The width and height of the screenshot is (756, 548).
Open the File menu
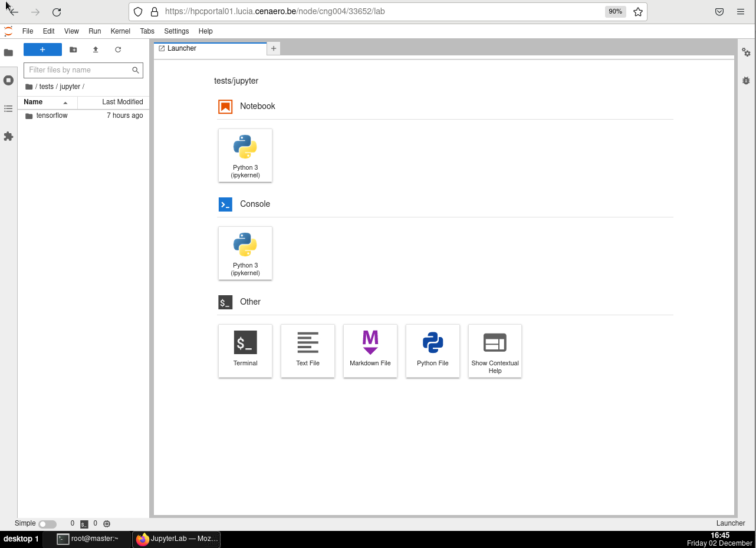click(28, 31)
